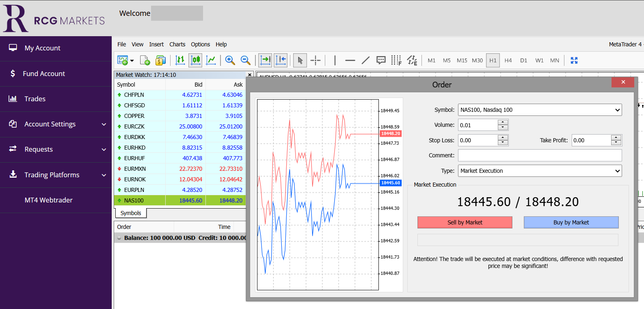Click the zoom out magnifier icon
Image resolution: width=644 pixels, height=309 pixels.
click(x=245, y=60)
